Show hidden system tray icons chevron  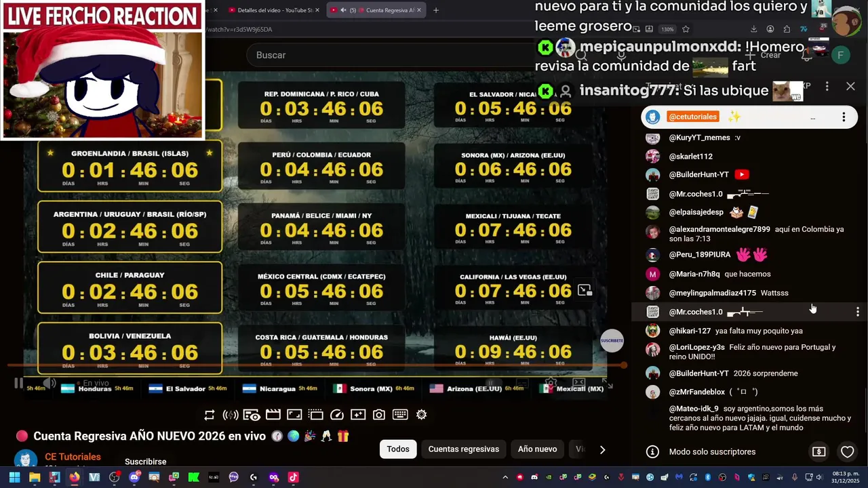505,477
